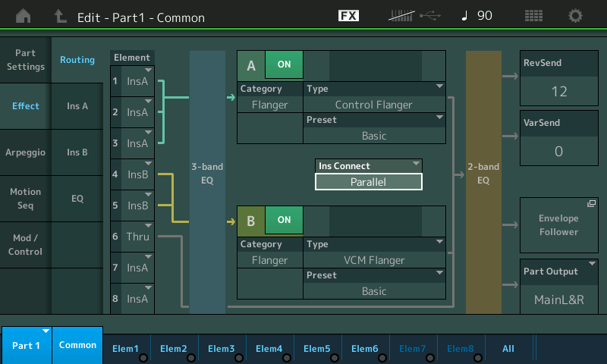Toggle Elem2 mute indicator
This screenshot has width=607, height=364.
(191, 358)
